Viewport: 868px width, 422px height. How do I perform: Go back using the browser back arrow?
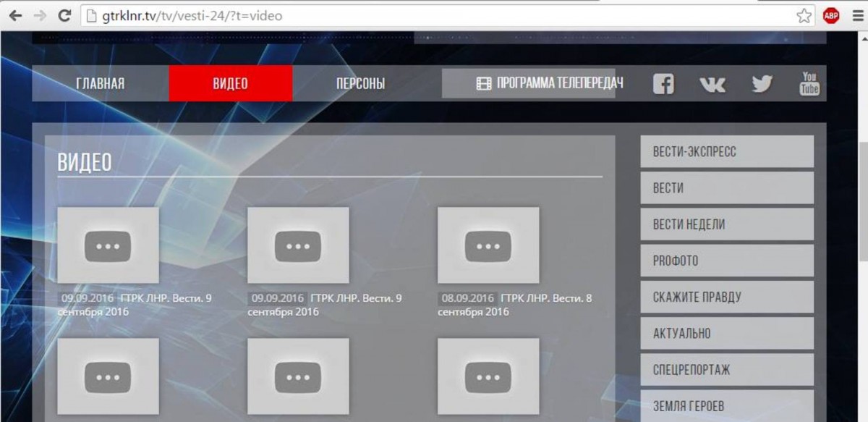[16, 14]
